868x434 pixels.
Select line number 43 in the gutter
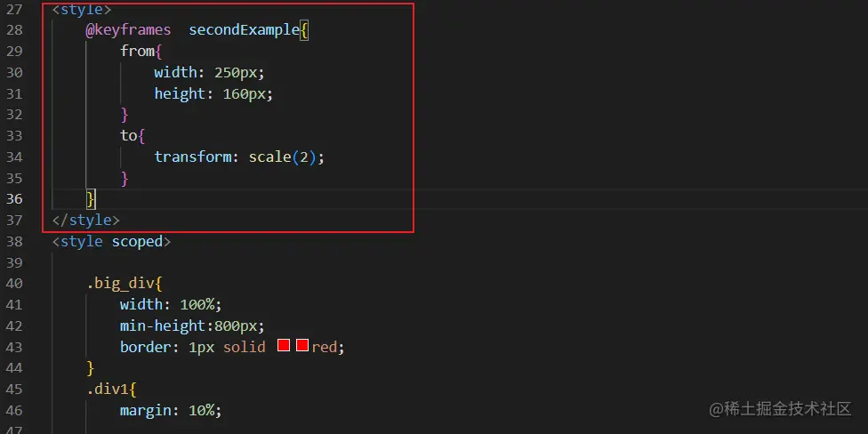[15, 347]
